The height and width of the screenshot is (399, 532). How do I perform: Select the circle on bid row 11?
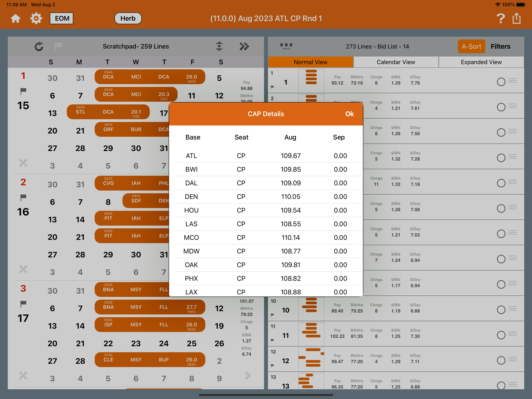pos(501,335)
